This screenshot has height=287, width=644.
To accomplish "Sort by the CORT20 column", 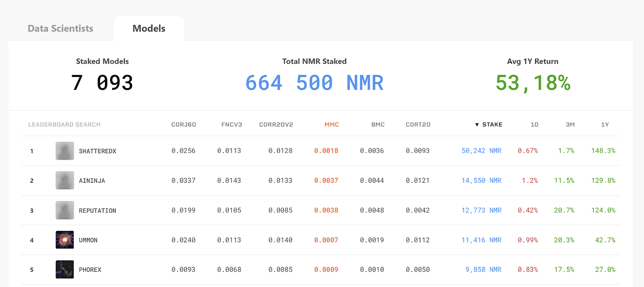I will click(418, 124).
